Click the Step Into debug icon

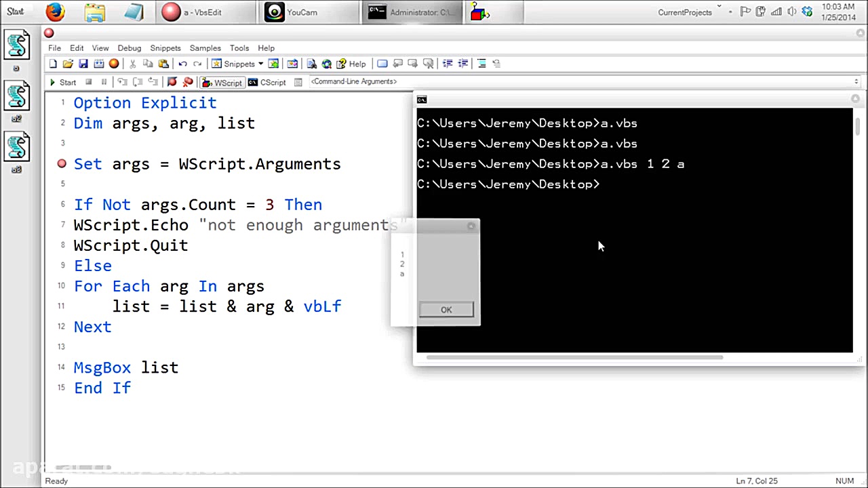click(x=122, y=82)
